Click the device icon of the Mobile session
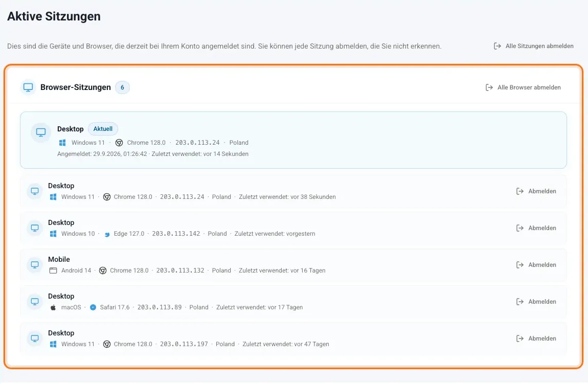Viewport: 588px width, 384px height. [34, 265]
